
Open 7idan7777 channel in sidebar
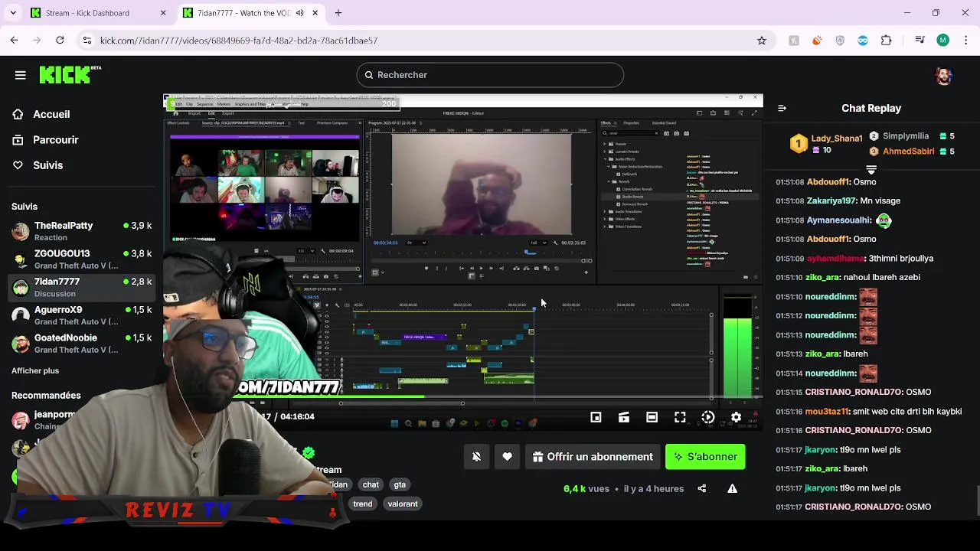pyautogui.click(x=81, y=287)
